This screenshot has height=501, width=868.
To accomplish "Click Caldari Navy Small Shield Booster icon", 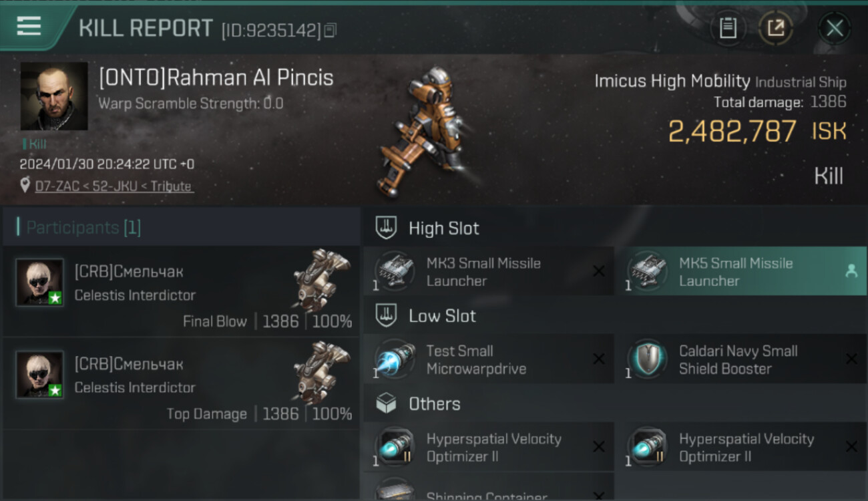I will (x=646, y=360).
